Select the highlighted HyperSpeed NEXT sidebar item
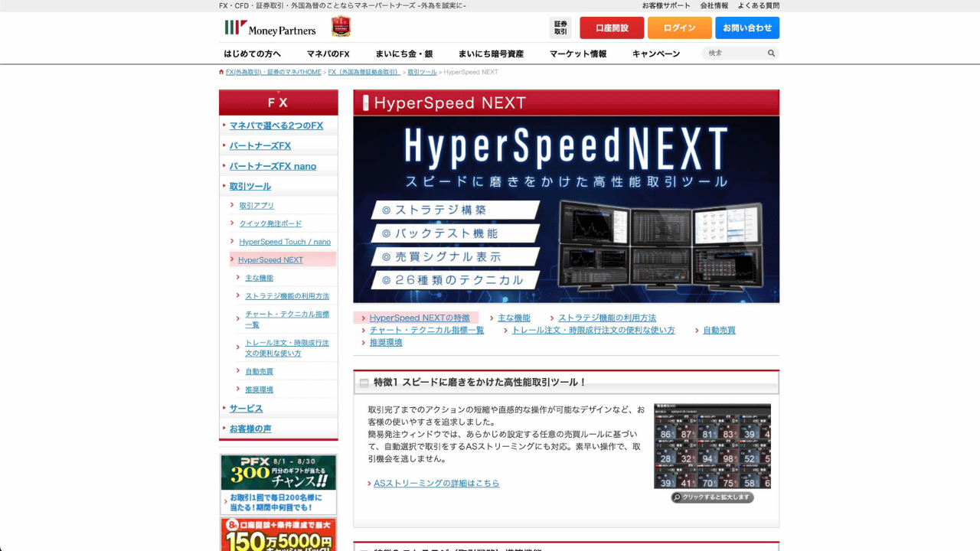The width and height of the screenshot is (980, 551). click(283, 259)
